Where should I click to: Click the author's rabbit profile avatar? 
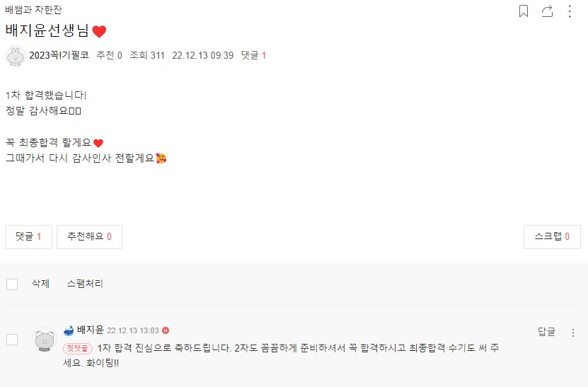(x=15, y=55)
